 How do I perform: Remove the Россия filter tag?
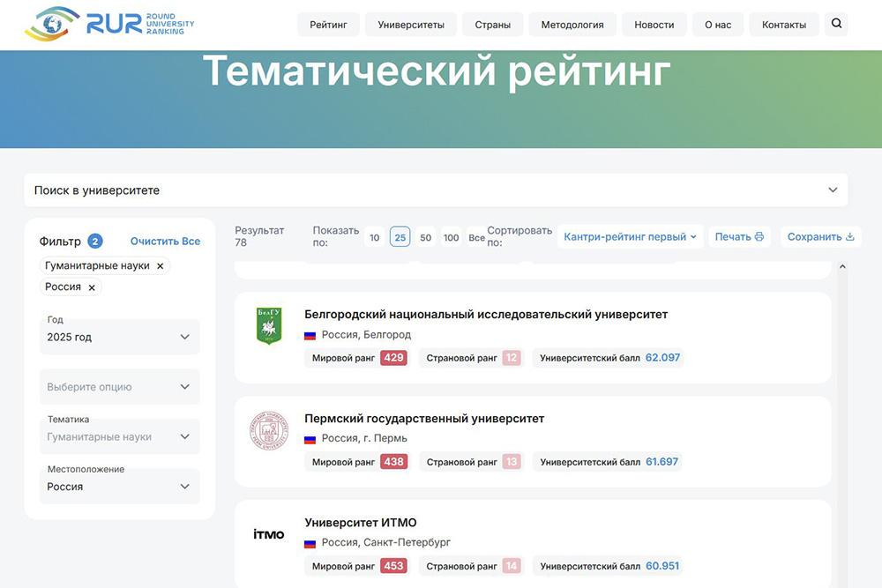(x=92, y=287)
